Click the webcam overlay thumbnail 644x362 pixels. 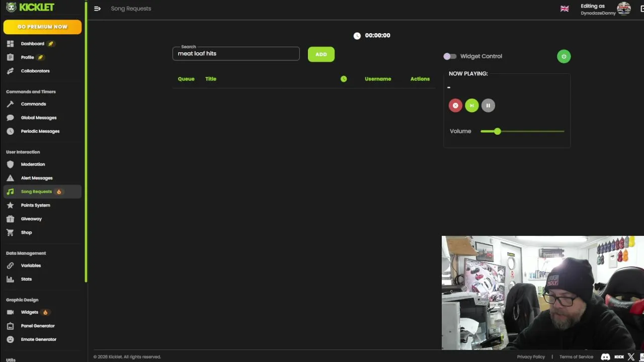tap(543, 293)
